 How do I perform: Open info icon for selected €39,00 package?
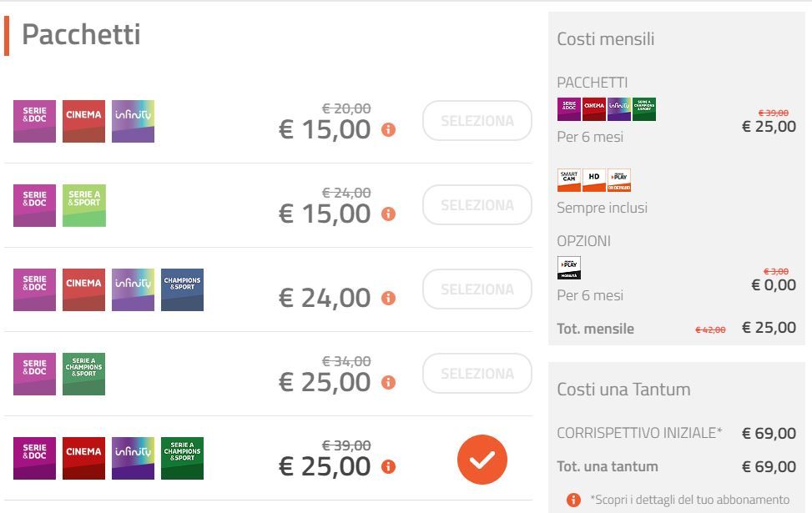[x=388, y=467]
